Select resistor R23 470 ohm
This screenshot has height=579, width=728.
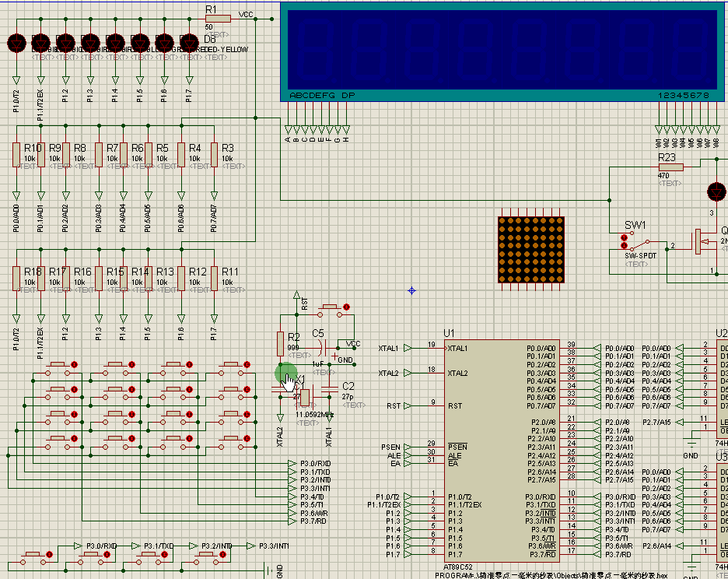[x=671, y=167]
